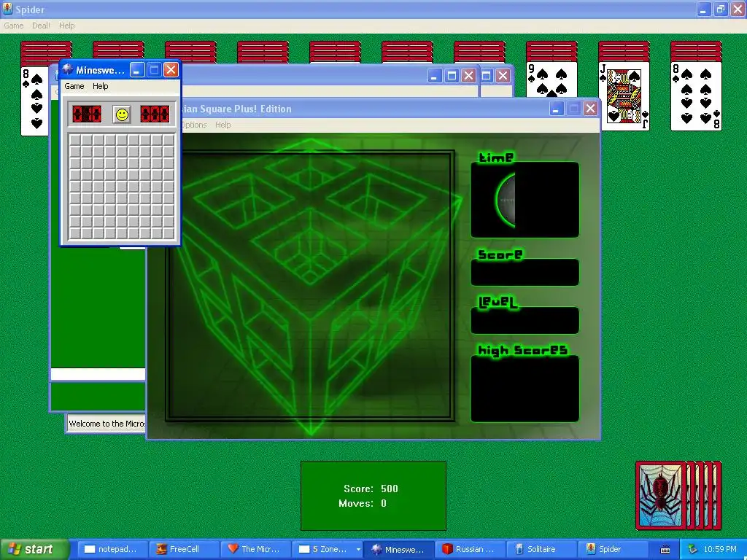Select the Jack of spades card
Image resolution: width=747 pixels, height=560 pixels.
tap(624, 96)
